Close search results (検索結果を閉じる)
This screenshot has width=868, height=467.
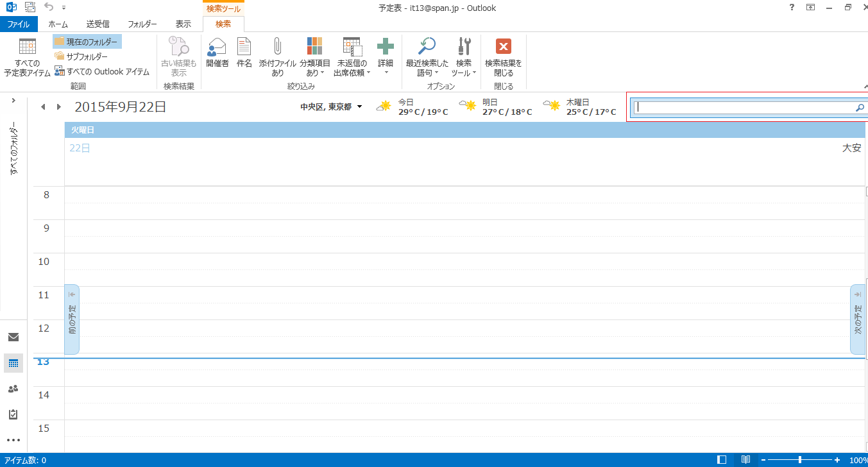tap(504, 57)
